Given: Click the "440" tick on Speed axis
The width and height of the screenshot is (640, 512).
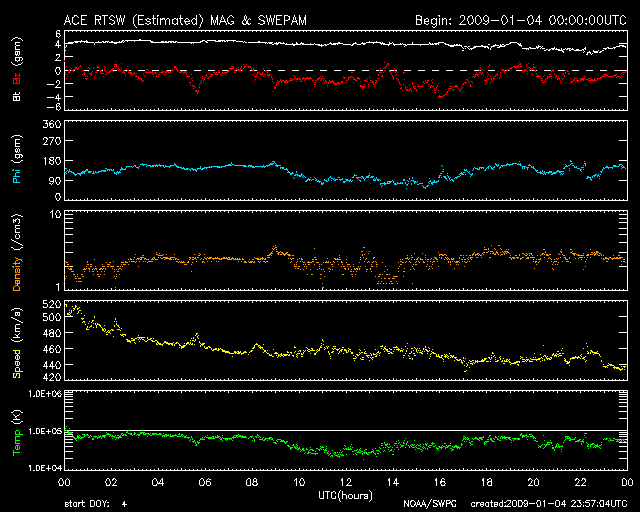Looking at the screenshot, I should click(x=52, y=365).
